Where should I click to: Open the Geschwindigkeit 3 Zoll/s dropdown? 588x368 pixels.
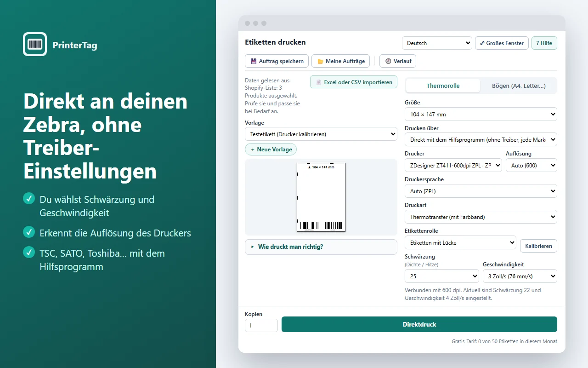520,276
